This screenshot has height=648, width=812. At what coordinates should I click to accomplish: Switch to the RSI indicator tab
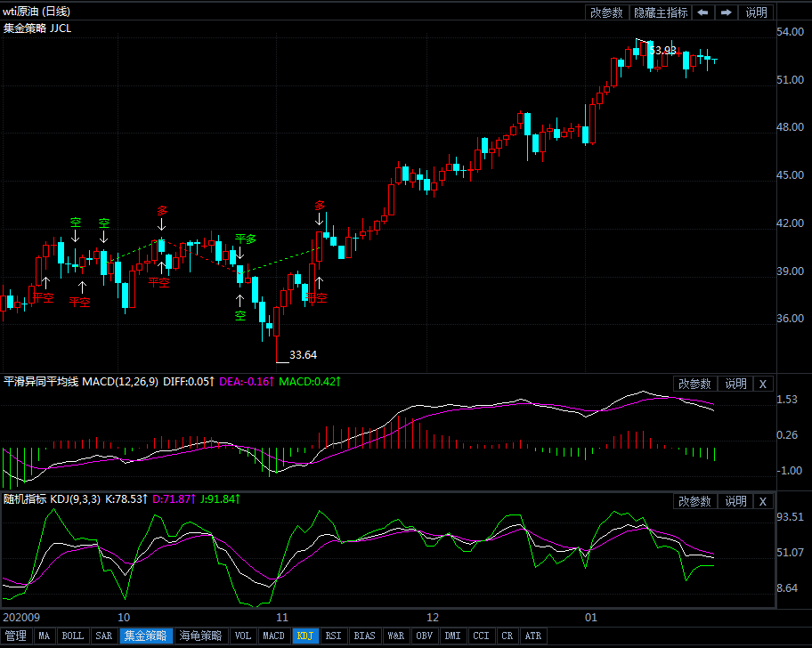(x=333, y=636)
